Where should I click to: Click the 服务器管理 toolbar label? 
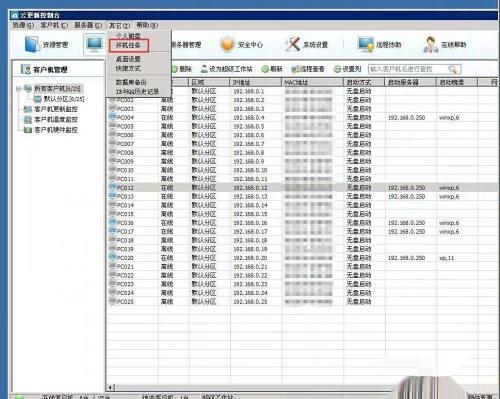tap(186, 45)
